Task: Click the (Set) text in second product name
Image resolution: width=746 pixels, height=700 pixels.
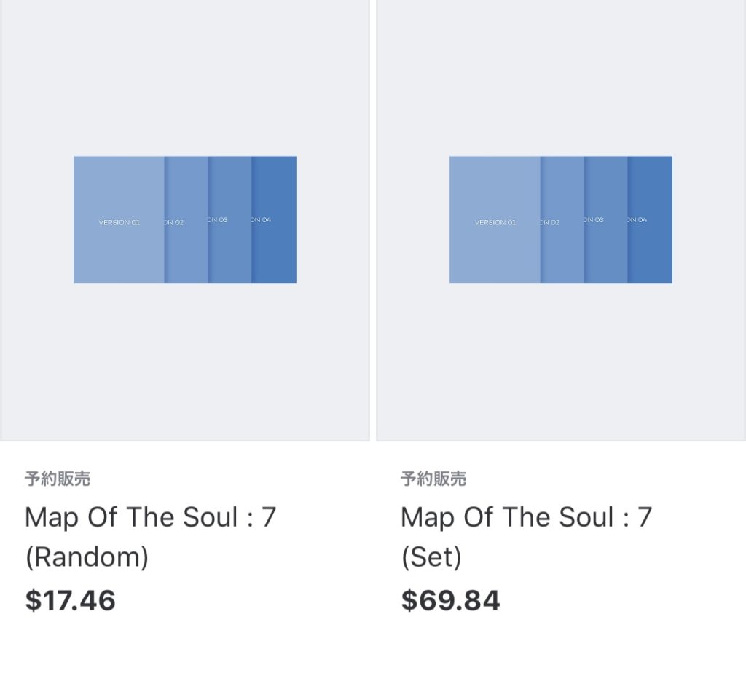Action: 431,557
